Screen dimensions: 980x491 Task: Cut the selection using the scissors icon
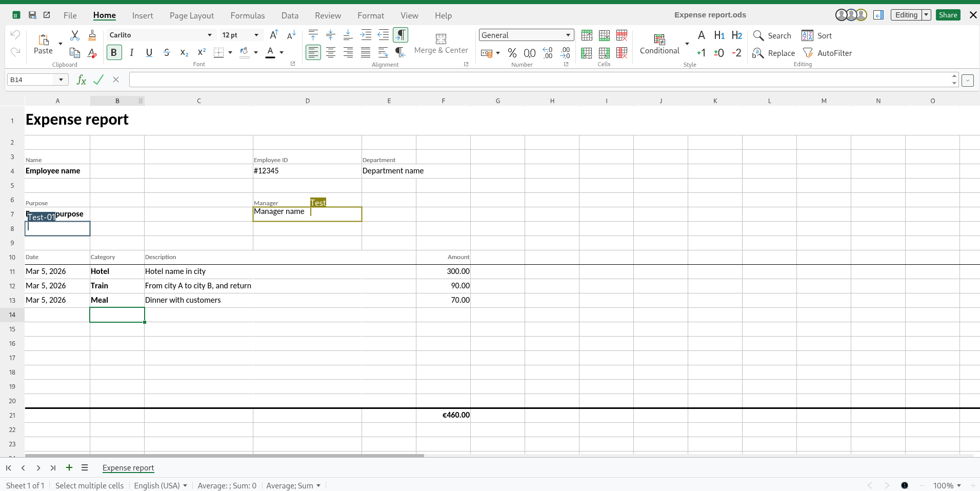click(x=75, y=35)
